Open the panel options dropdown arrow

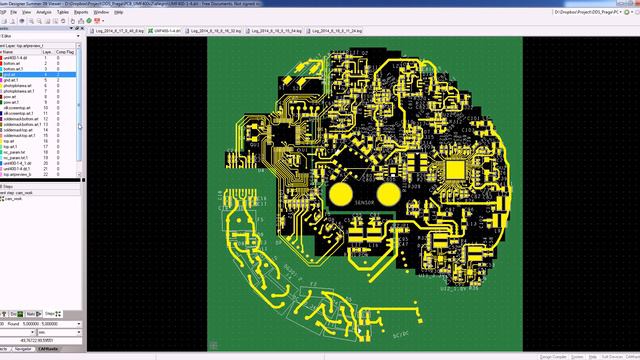click(71, 28)
